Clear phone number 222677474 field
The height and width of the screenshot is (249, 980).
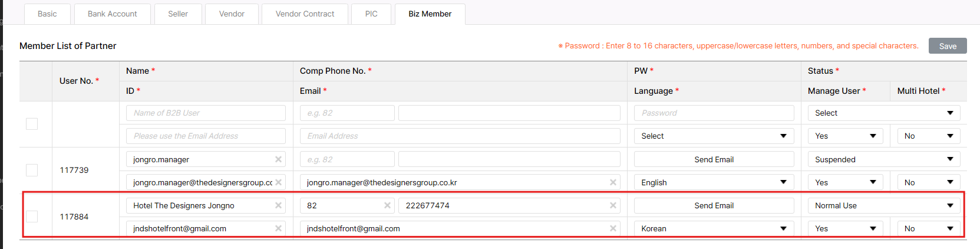coord(613,205)
